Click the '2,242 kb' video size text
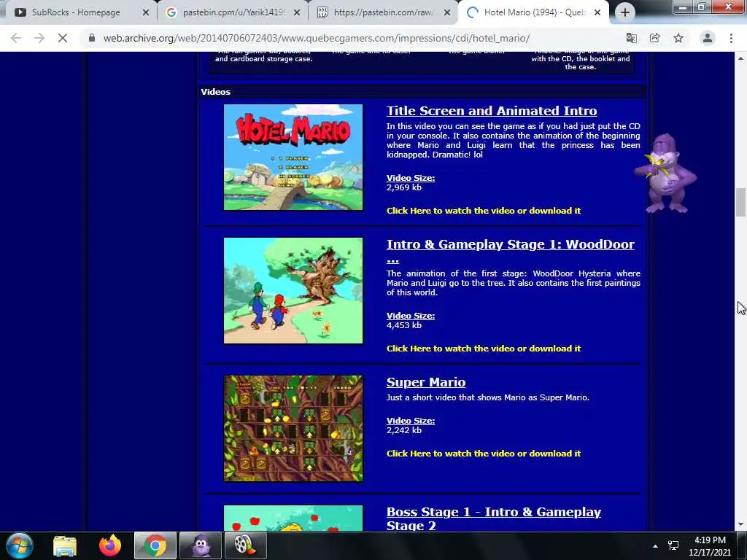747x560 pixels. click(404, 430)
